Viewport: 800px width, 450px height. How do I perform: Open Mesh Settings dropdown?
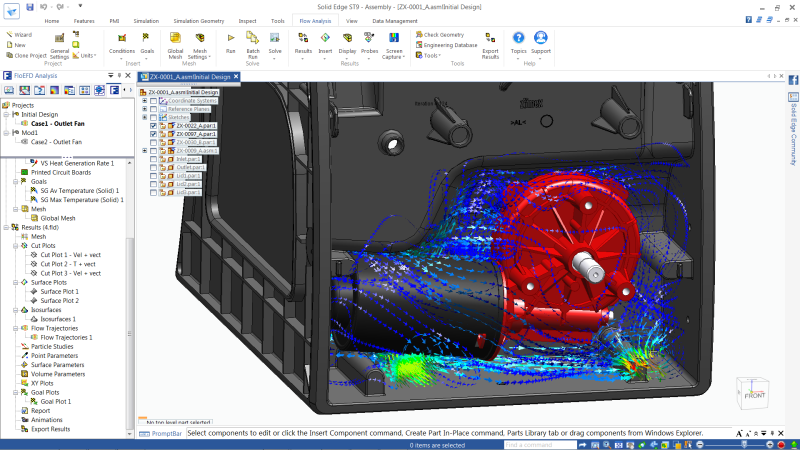(199, 46)
